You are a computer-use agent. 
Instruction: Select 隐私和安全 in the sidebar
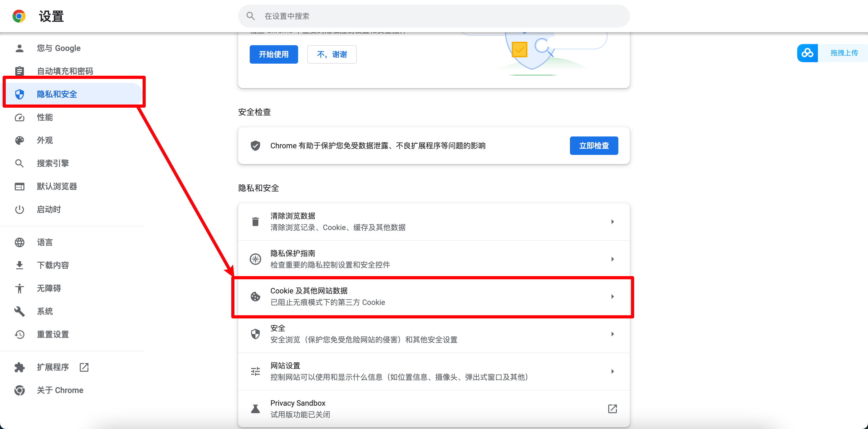point(57,94)
